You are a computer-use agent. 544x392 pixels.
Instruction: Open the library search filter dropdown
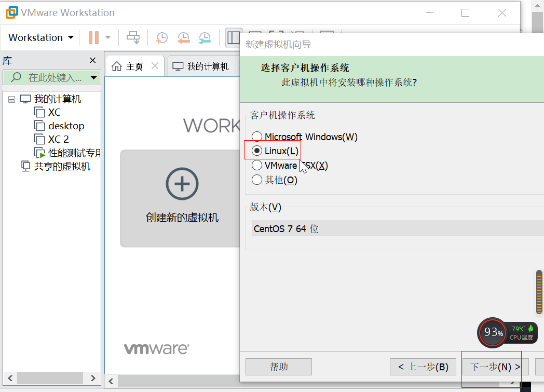tap(93, 77)
